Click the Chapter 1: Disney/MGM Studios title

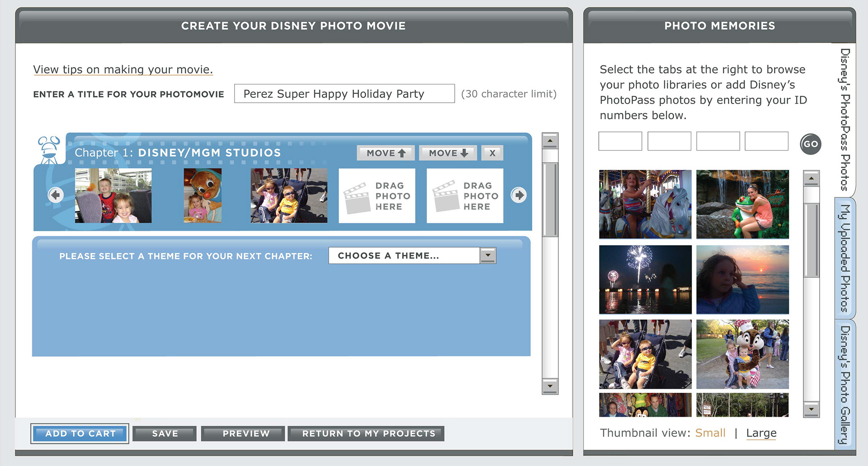click(178, 153)
